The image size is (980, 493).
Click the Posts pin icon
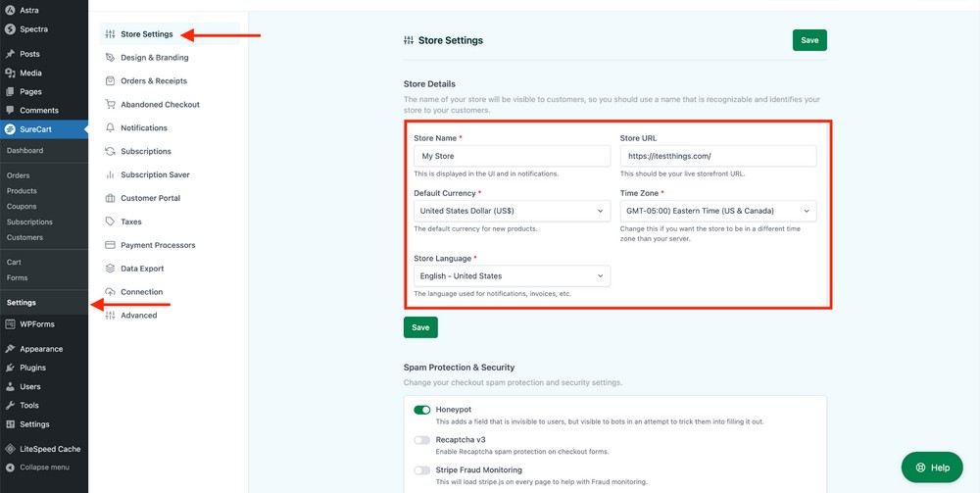[x=10, y=54]
